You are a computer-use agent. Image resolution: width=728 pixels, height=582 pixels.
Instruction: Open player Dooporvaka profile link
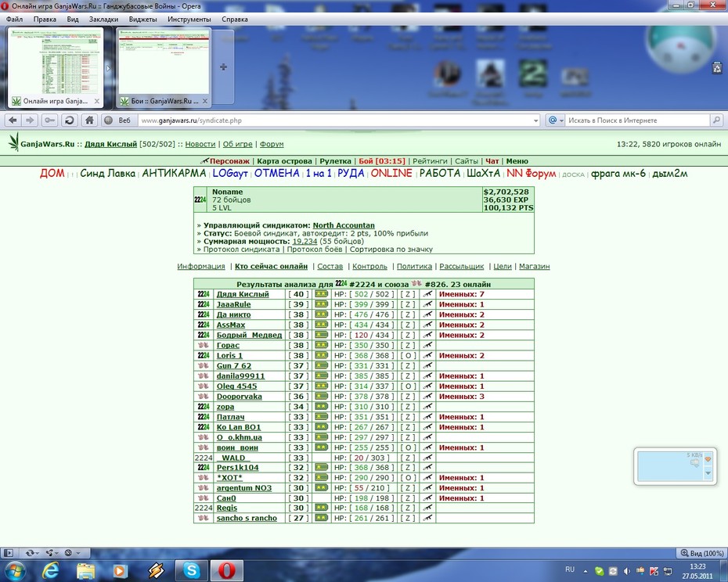click(x=239, y=397)
